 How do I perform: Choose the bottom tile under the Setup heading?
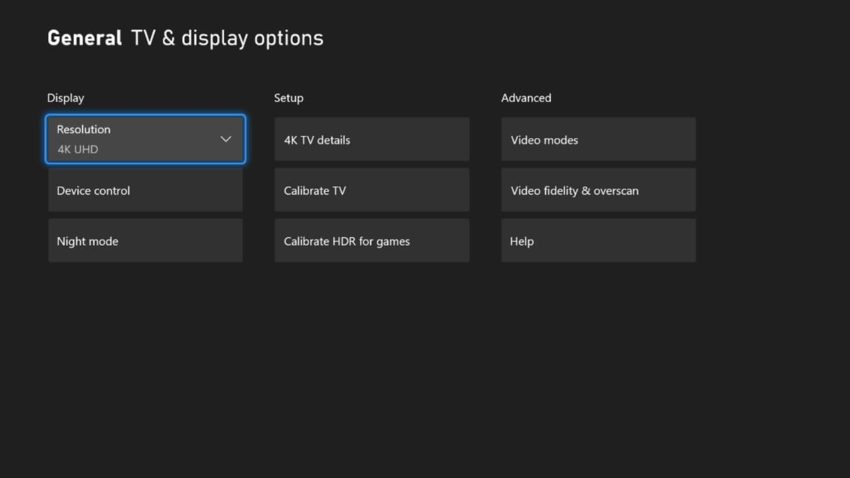372,241
